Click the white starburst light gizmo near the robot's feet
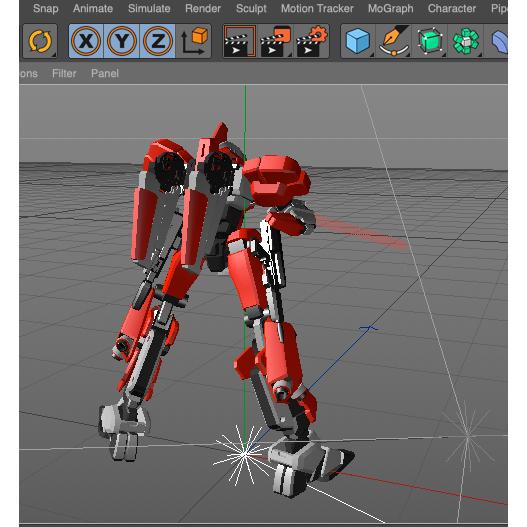 click(x=244, y=455)
